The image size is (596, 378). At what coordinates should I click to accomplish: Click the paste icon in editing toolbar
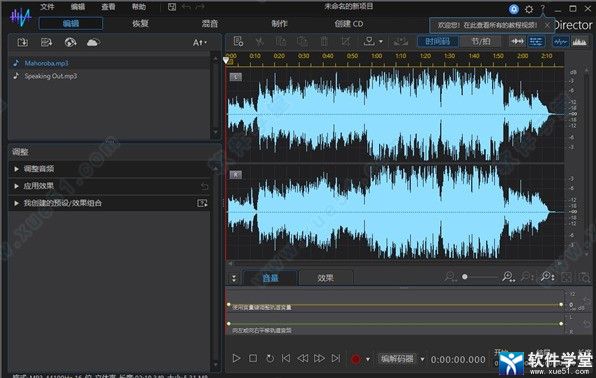click(x=303, y=41)
